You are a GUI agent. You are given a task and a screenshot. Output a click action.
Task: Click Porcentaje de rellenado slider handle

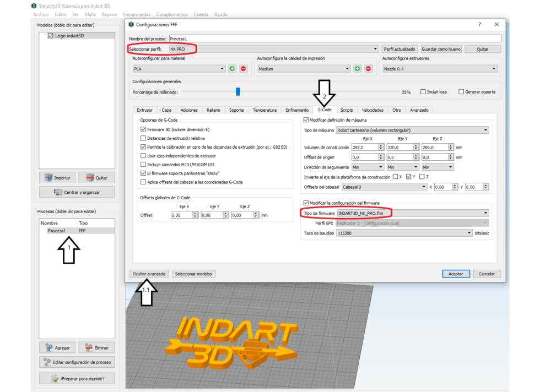click(x=237, y=91)
